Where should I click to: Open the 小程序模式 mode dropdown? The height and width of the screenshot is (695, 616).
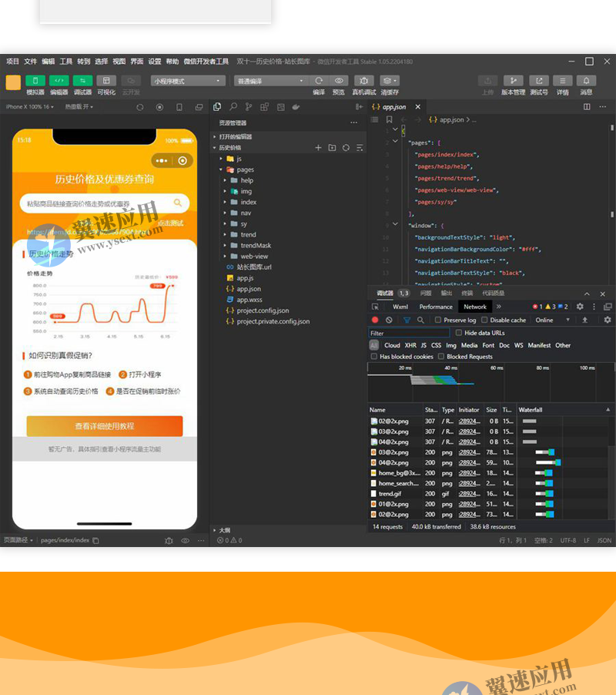pos(187,80)
